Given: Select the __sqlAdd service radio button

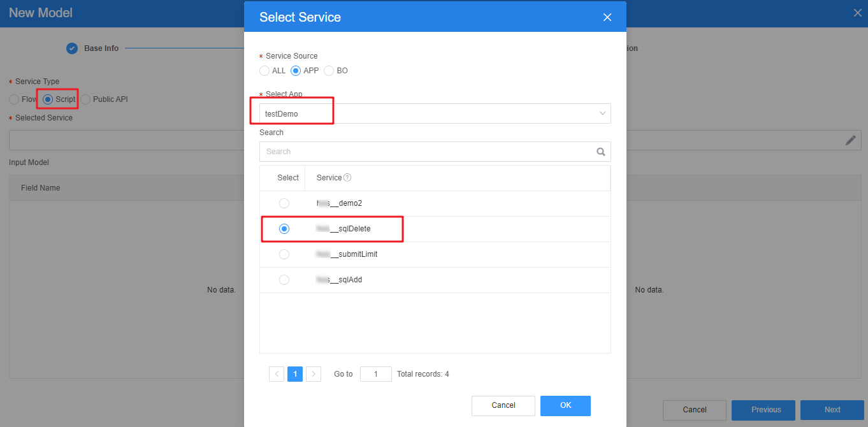Looking at the screenshot, I should (284, 280).
